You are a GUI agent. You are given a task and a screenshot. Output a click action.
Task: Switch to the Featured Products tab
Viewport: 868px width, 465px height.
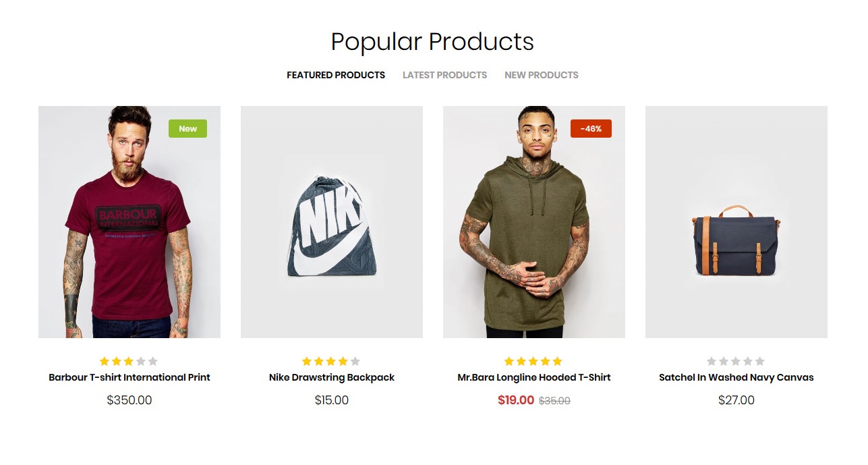click(x=336, y=75)
